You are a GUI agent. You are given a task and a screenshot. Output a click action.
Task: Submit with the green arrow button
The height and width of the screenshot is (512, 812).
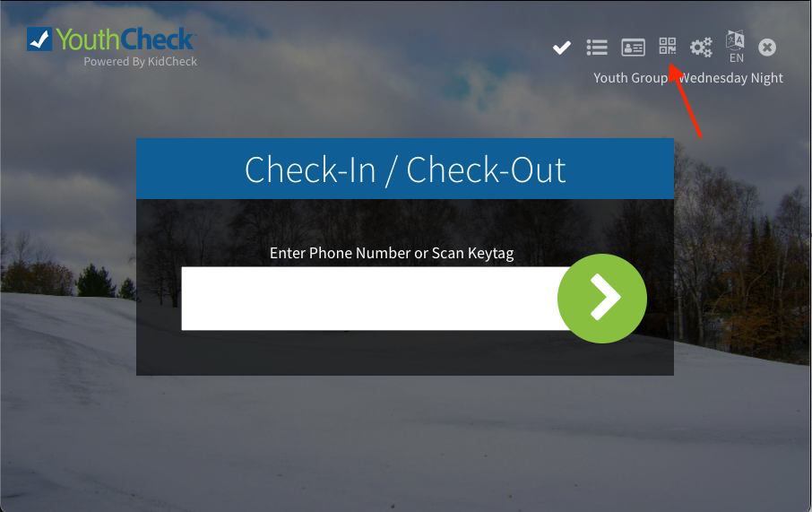click(601, 299)
